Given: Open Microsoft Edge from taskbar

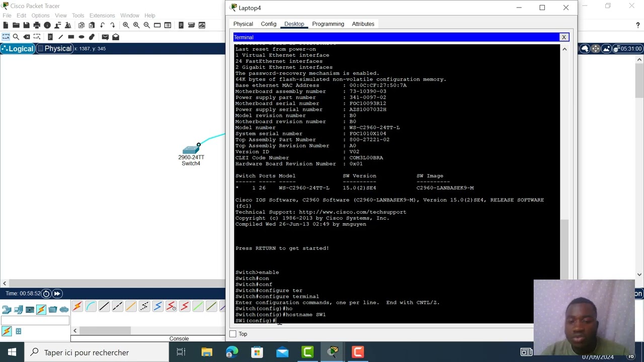Looking at the screenshot, I should pos(232,352).
